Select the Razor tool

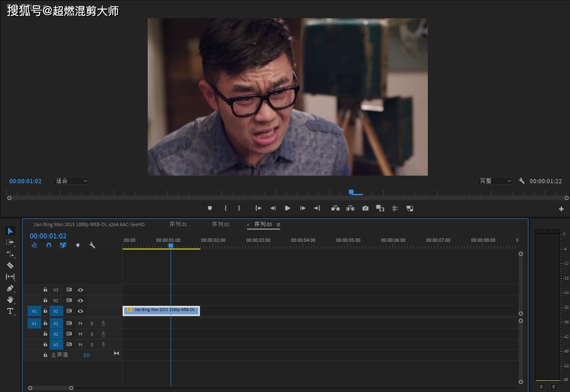pyautogui.click(x=10, y=265)
